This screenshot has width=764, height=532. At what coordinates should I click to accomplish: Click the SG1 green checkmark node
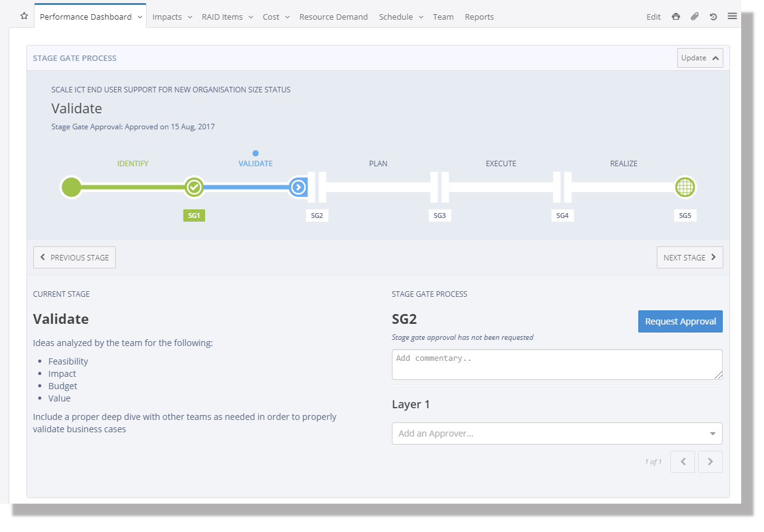[x=194, y=187]
